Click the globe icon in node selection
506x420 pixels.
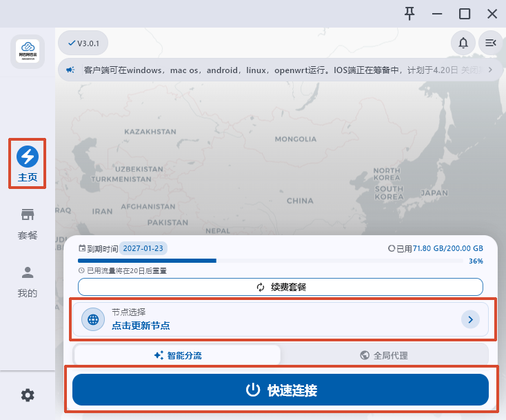tap(93, 319)
